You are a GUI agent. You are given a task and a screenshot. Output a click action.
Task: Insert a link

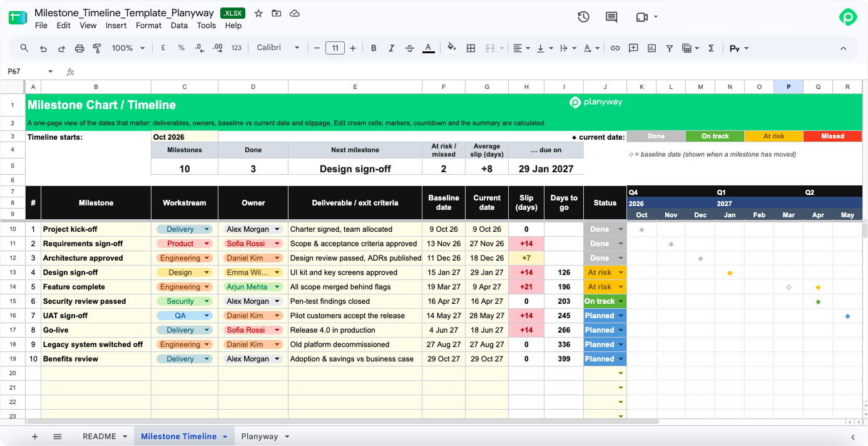tap(615, 48)
